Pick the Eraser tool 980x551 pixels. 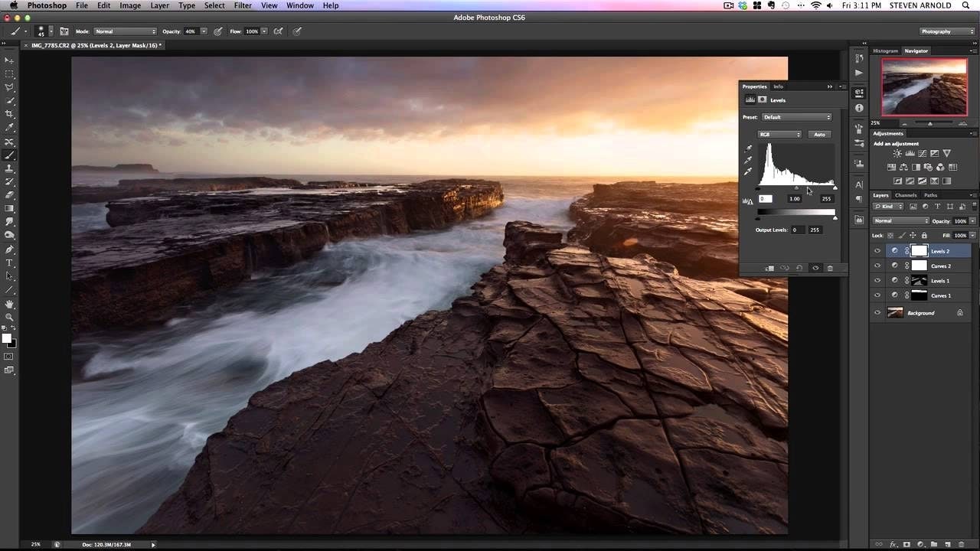pyautogui.click(x=9, y=195)
